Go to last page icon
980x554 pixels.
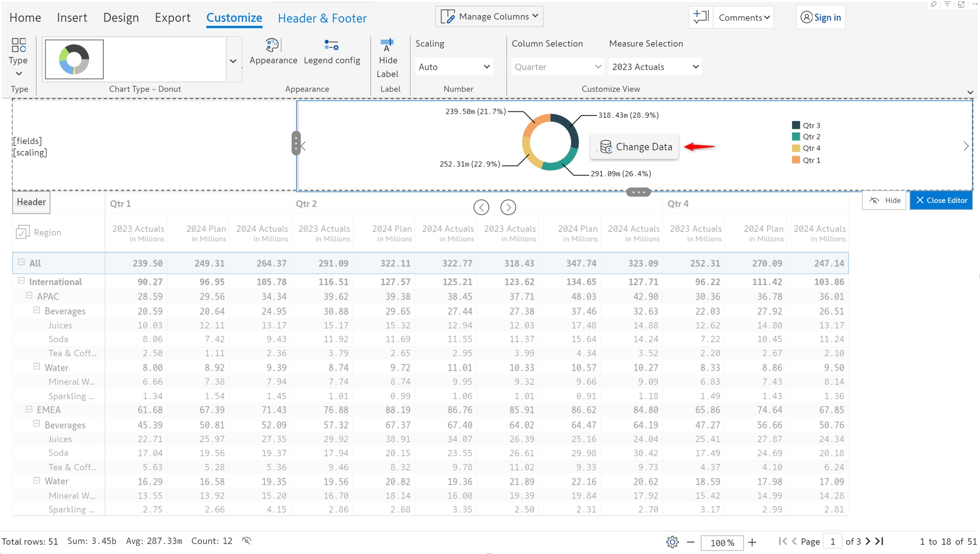pos(880,541)
